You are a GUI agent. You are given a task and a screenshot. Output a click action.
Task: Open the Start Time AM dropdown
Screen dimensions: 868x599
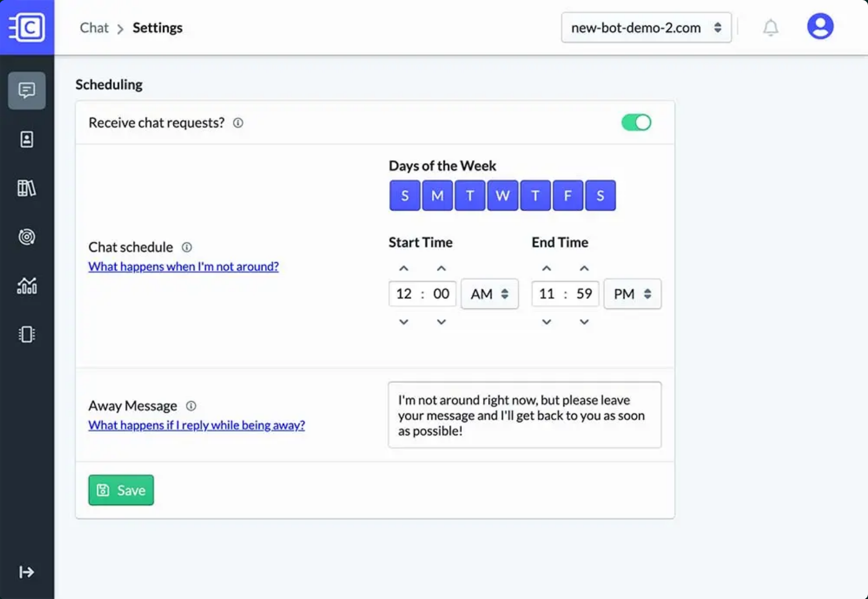coord(489,294)
